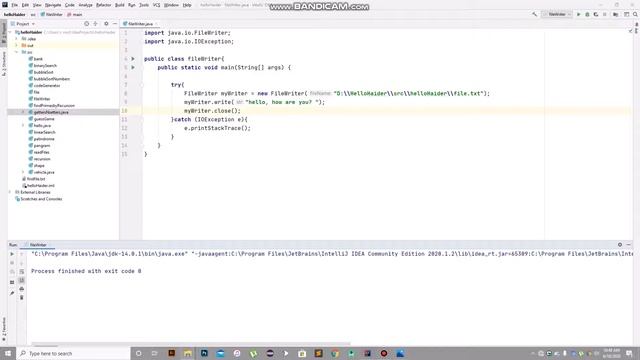Open Search Everywhere magnifier icon
This screenshot has height=360, width=640.
[x=635, y=14]
